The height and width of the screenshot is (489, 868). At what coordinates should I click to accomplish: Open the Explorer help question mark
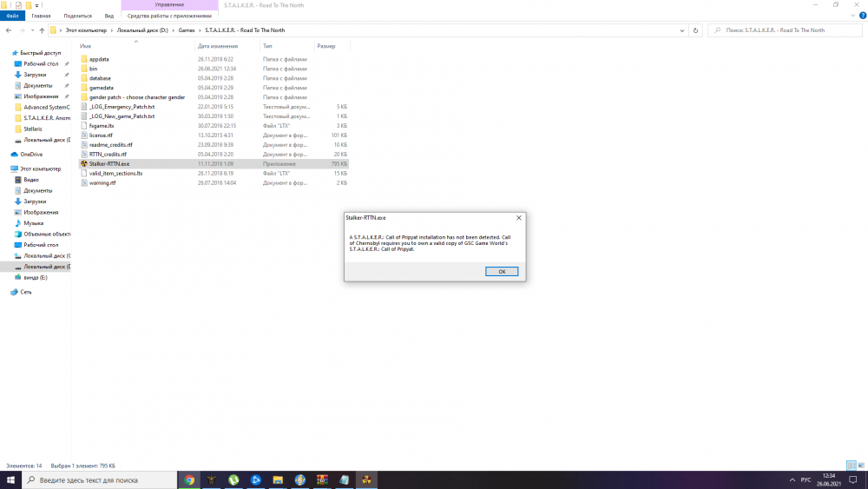[863, 16]
